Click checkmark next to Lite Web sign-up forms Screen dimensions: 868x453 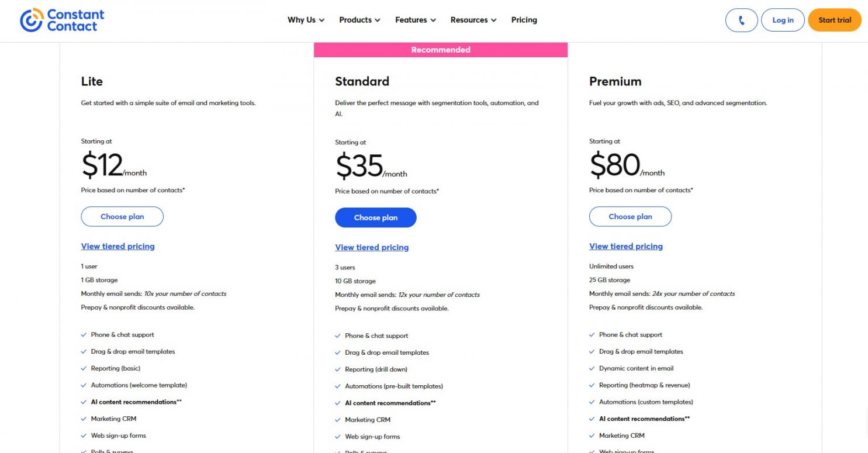pos(84,436)
